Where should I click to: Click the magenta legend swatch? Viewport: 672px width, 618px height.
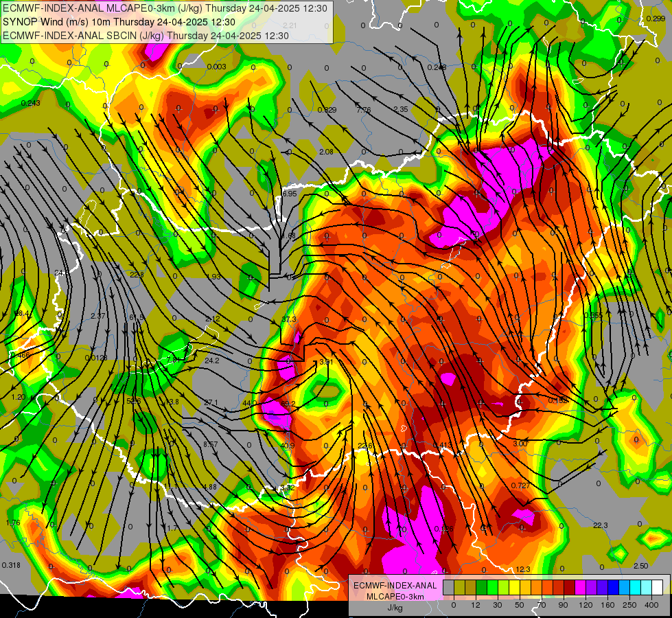tap(581, 587)
